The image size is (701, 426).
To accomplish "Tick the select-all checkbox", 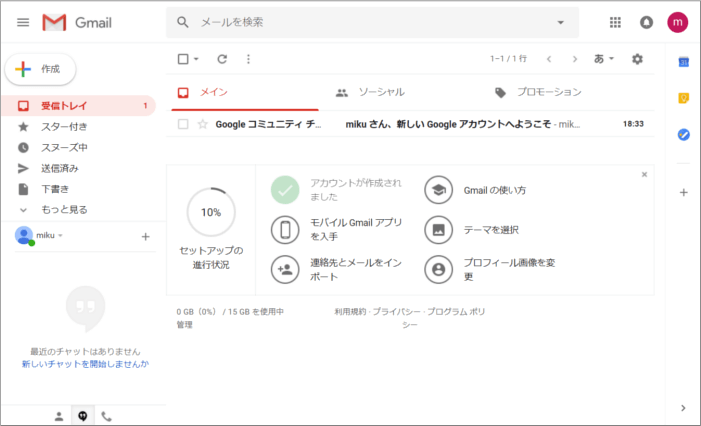I will [x=183, y=59].
